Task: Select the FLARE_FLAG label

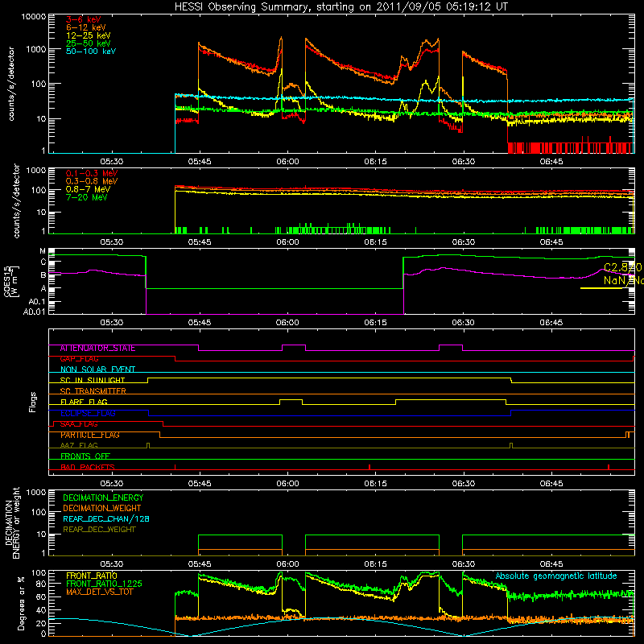Action: [x=84, y=402]
